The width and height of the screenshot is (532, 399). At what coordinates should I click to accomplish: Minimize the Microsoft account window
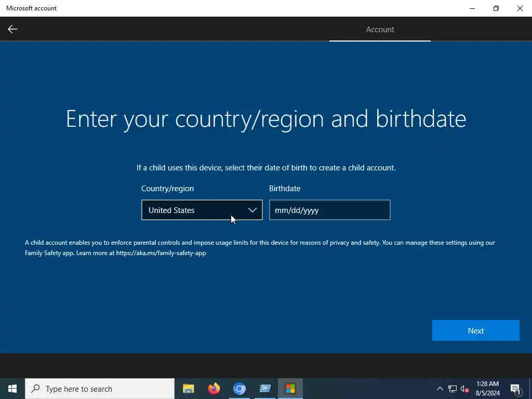472,8
